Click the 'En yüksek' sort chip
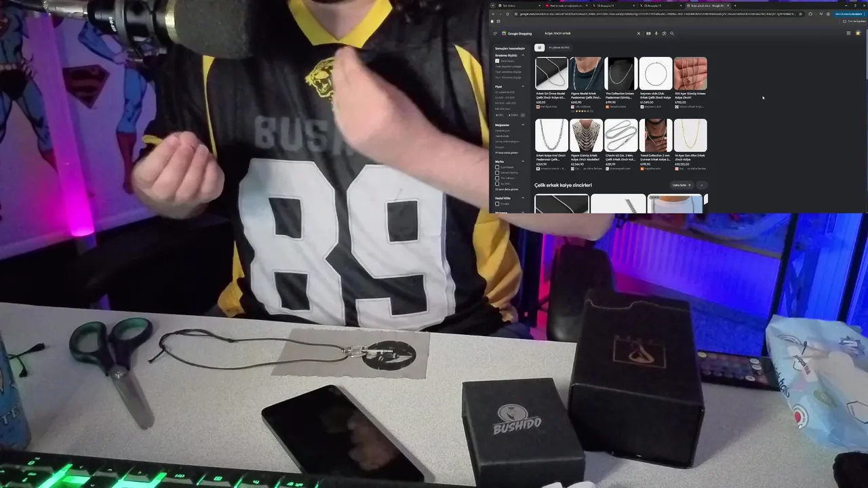Image resolution: width=868 pixels, height=488 pixels. pos(559,47)
